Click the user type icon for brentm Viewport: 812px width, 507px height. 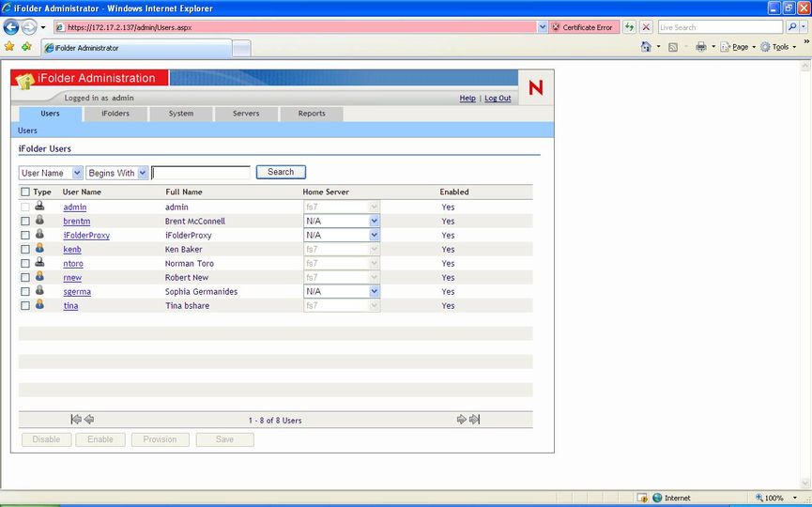coord(39,220)
